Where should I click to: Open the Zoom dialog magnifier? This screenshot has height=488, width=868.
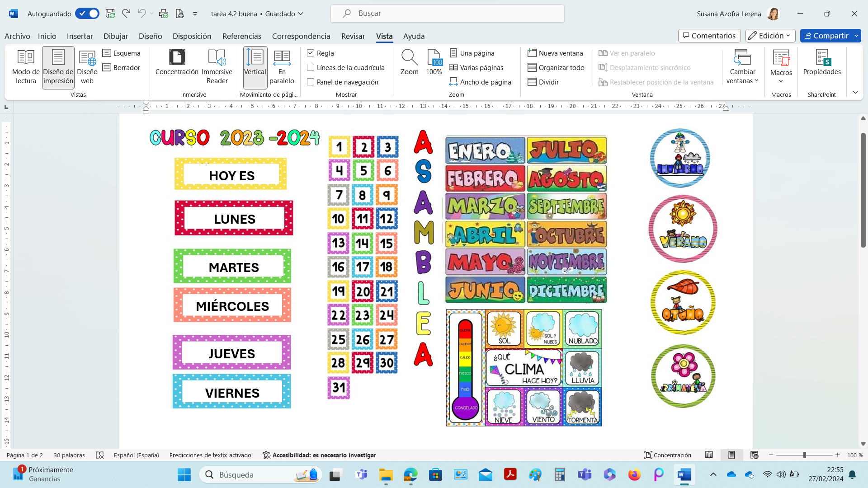[409, 62]
